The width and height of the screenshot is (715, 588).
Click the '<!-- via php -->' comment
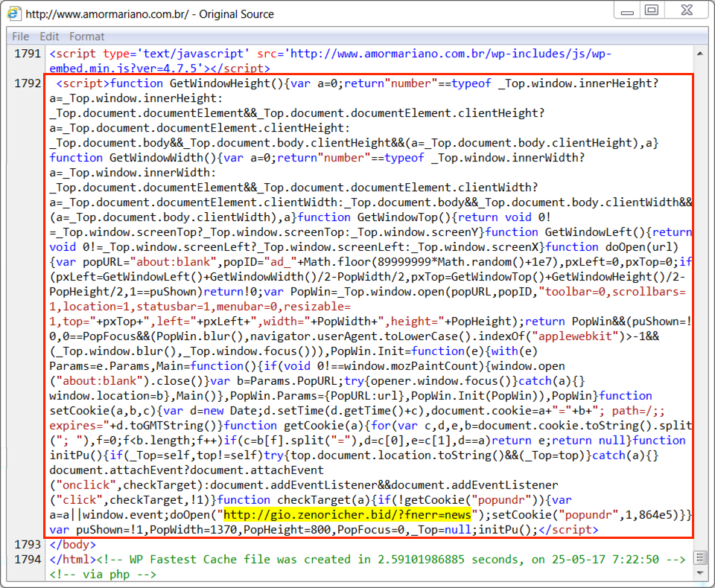pyautogui.click(x=103, y=575)
